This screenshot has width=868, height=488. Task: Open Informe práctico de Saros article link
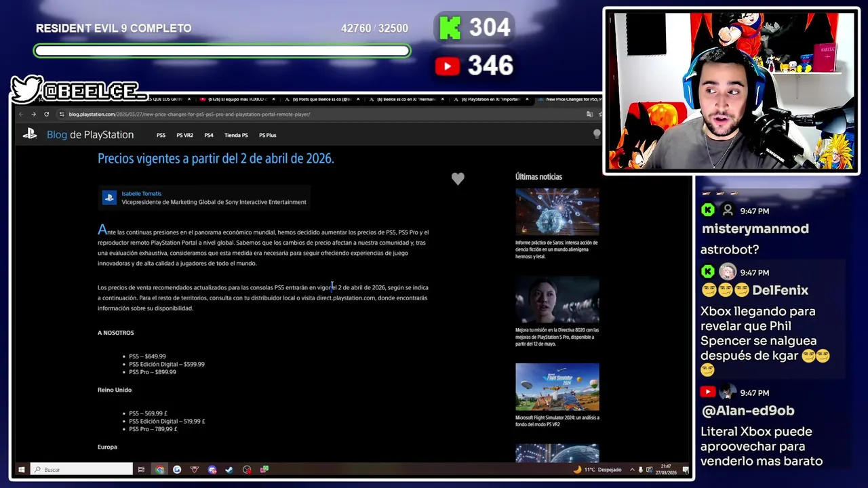pos(557,249)
